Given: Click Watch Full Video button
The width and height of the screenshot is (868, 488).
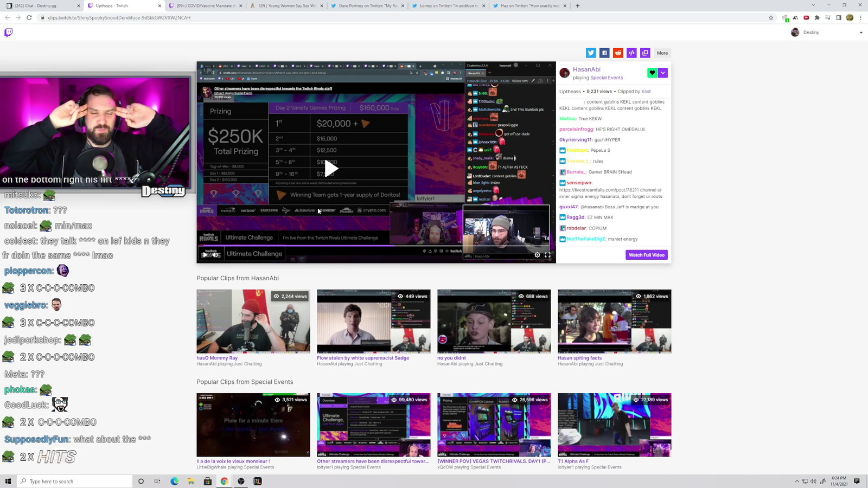Looking at the screenshot, I should point(647,255).
